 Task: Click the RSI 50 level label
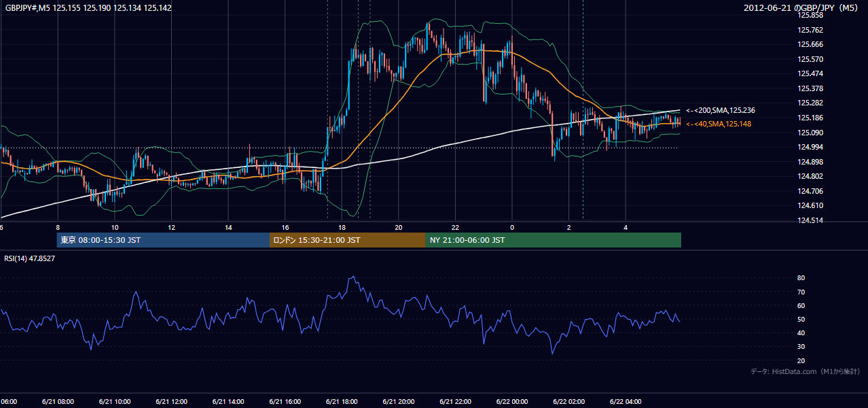click(801, 319)
